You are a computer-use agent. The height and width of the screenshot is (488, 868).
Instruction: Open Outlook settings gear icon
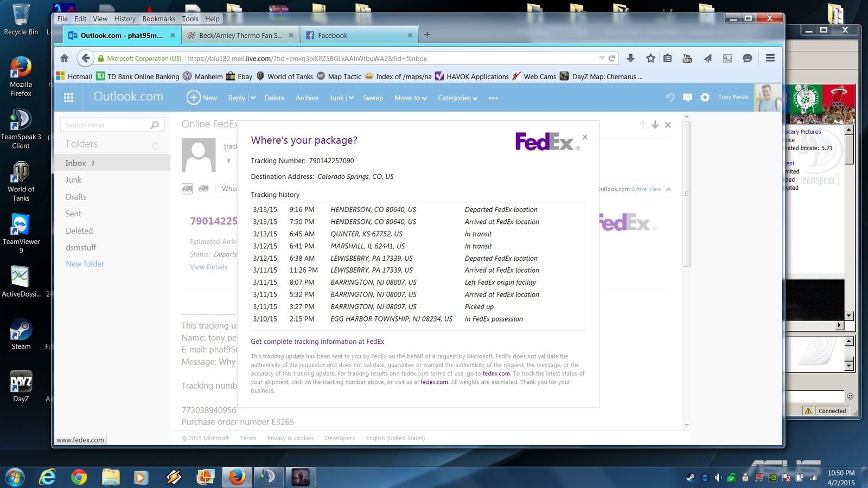click(705, 98)
